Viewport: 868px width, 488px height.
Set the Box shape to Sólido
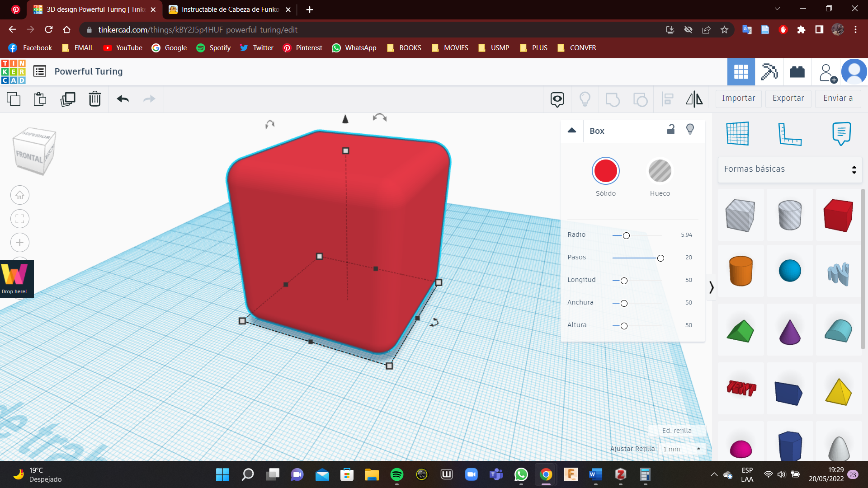coord(605,171)
